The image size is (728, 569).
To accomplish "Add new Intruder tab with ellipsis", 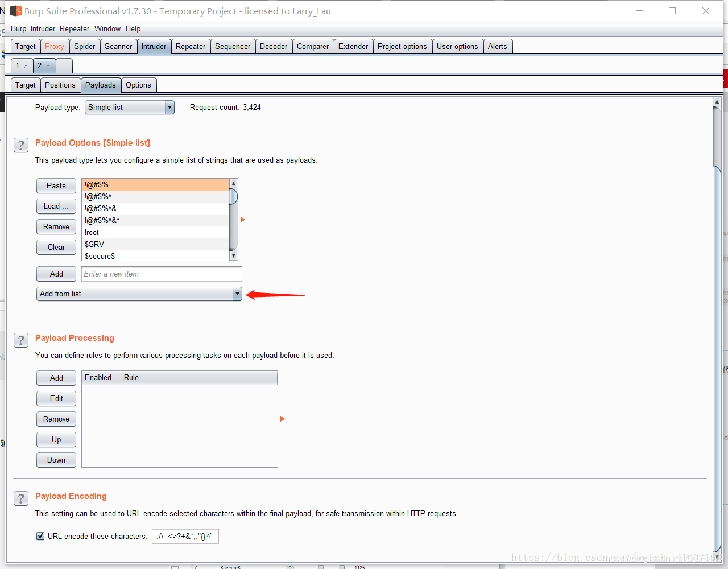I will click(64, 66).
